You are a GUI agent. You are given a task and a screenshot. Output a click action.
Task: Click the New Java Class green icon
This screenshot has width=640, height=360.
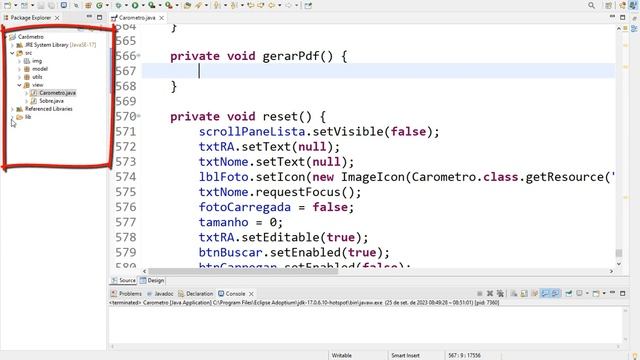coord(100,5)
